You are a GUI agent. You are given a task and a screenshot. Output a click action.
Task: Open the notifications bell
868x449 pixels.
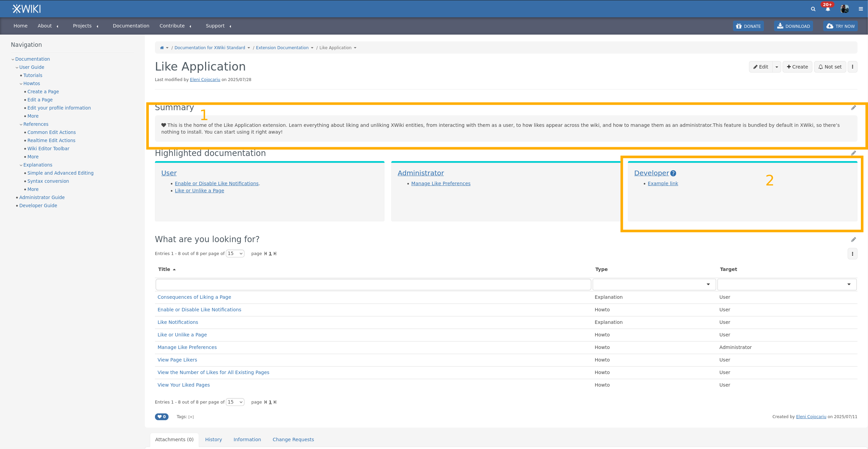coord(828,9)
